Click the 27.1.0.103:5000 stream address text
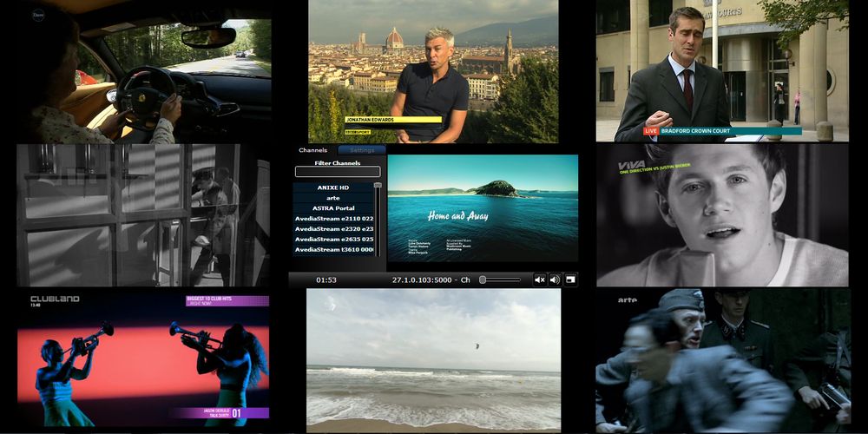 pyautogui.click(x=422, y=280)
